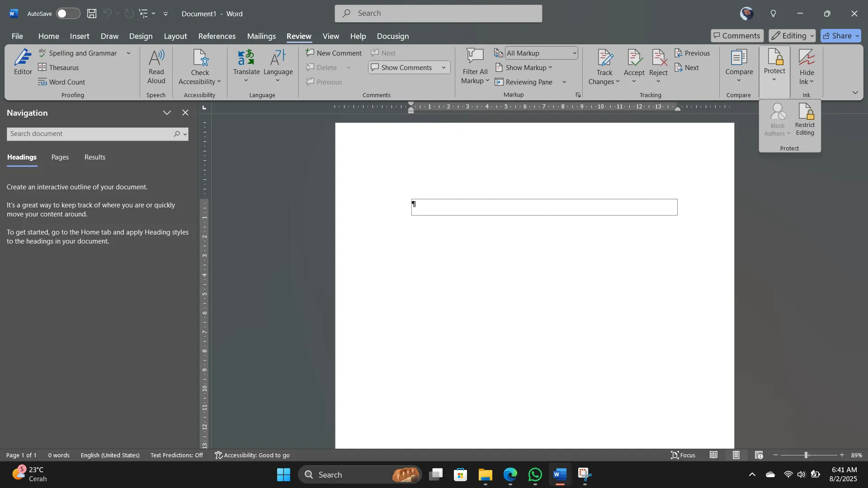Screen dimensions: 868x488
Task: Click the zoom slider handle
Action: (806, 455)
